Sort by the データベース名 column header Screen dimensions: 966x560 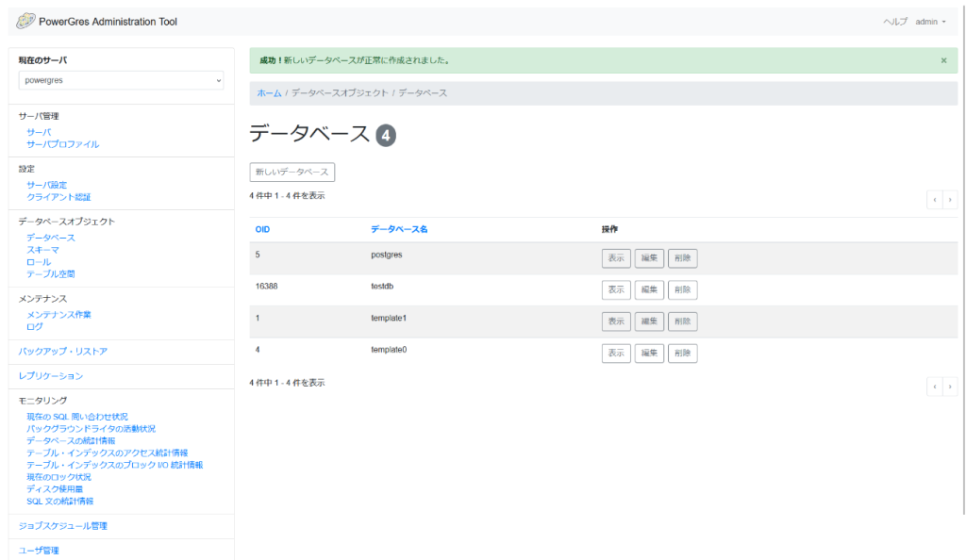pyautogui.click(x=399, y=229)
